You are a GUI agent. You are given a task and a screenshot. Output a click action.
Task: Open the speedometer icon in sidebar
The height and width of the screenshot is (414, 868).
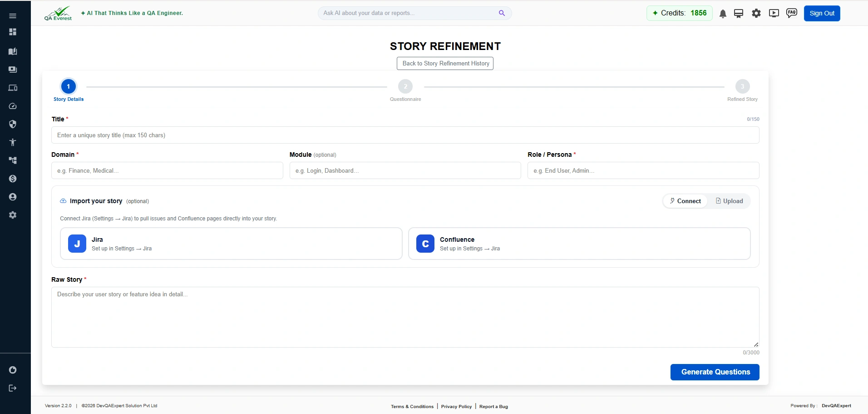tap(13, 106)
